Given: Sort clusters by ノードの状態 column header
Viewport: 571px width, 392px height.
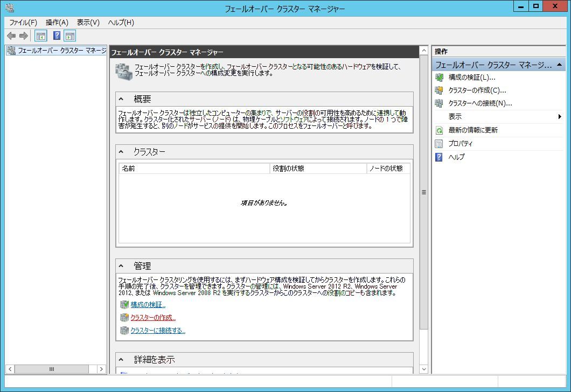Looking at the screenshot, I should (x=388, y=169).
